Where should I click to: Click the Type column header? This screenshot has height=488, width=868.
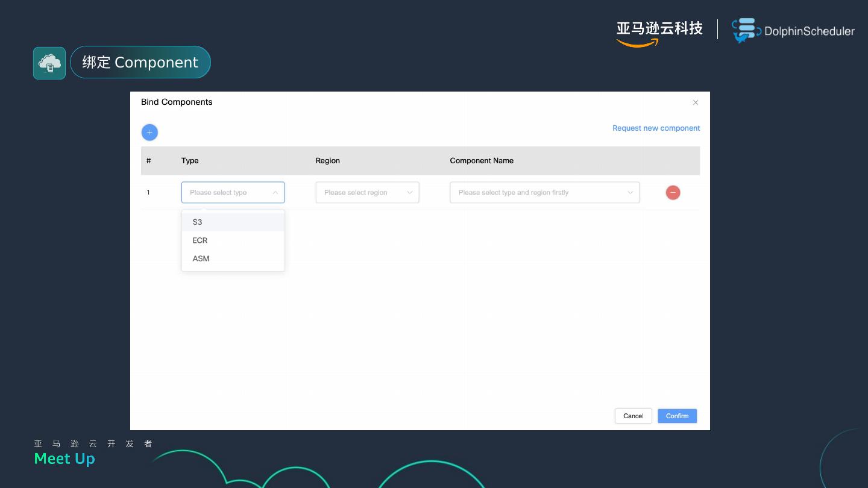click(190, 161)
